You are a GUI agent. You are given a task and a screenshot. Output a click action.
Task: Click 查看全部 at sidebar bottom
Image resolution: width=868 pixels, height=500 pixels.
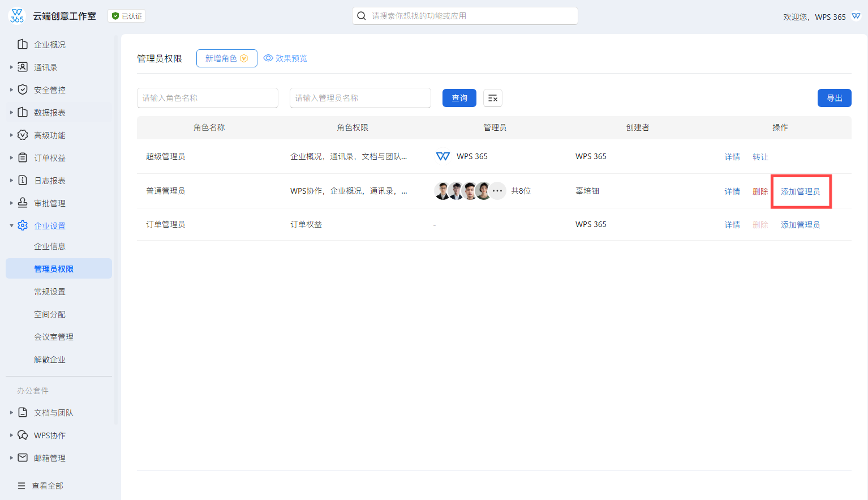pyautogui.click(x=48, y=486)
